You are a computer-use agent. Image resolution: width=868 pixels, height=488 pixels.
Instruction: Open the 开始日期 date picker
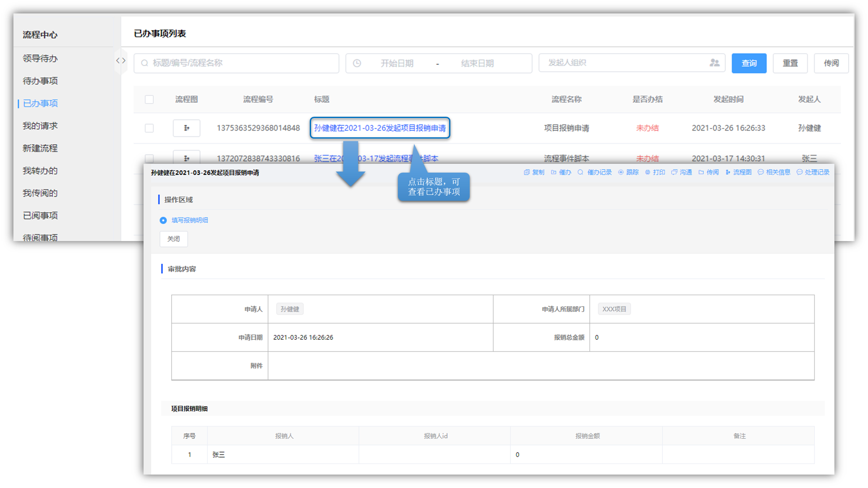(397, 63)
